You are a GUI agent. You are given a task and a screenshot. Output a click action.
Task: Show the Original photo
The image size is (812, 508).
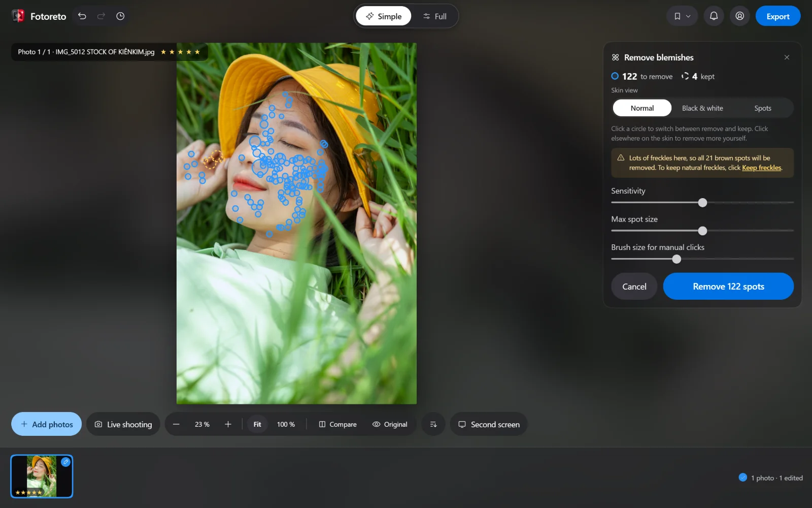click(x=390, y=424)
